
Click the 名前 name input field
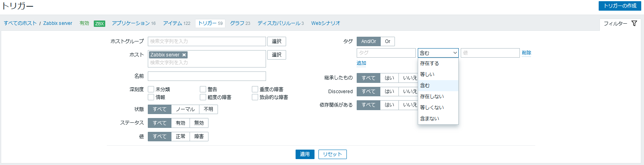point(207,76)
